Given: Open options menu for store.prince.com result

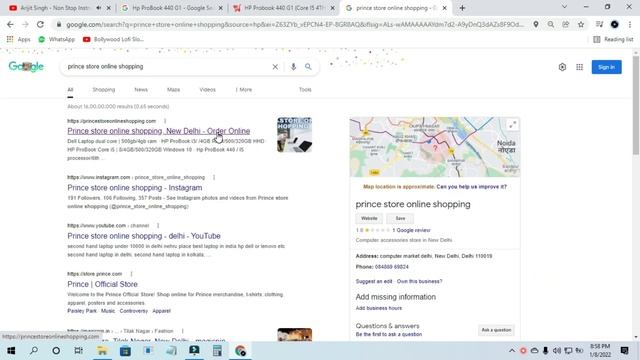Looking at the screenshot, I should 131,273.
